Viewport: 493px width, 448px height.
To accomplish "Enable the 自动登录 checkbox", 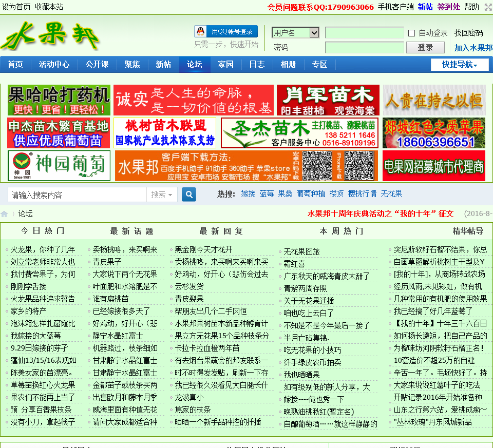I will [411, 33].
